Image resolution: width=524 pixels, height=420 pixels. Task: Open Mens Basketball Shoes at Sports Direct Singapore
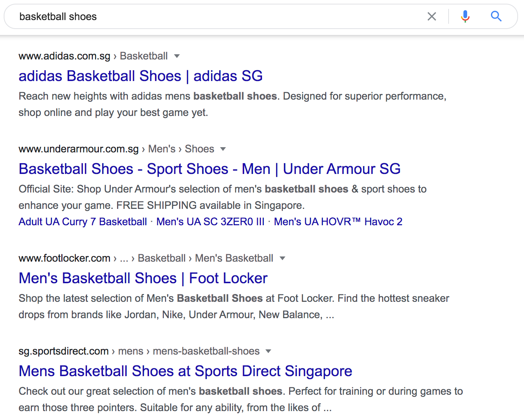coord(185,371)
